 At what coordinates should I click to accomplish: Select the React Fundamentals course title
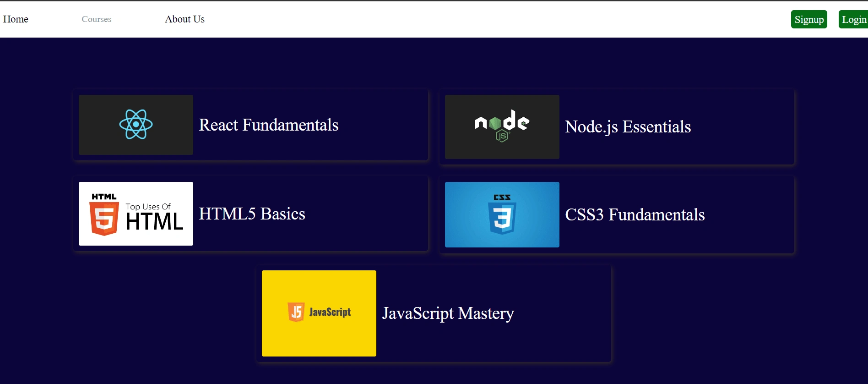tap(269, 125)
